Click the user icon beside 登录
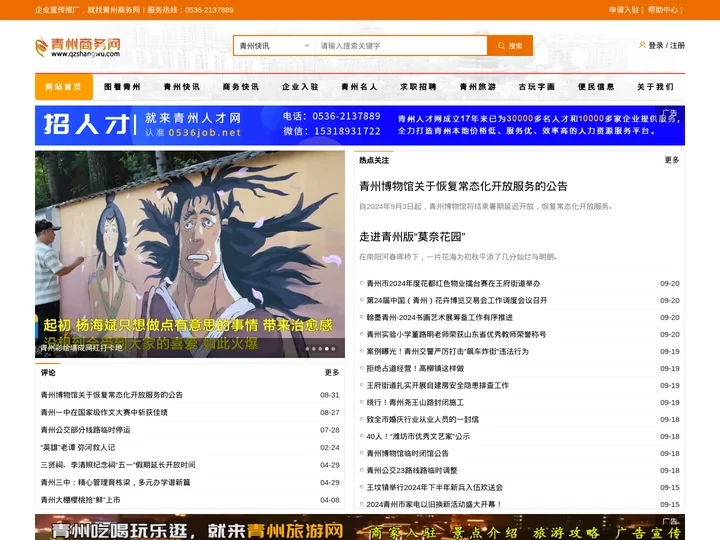Screen dimensions: 720x540 642,45
